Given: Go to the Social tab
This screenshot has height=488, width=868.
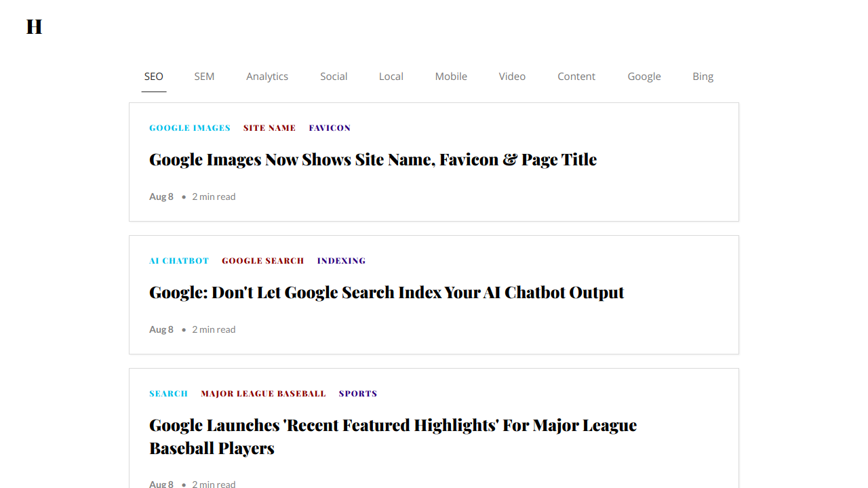Looking at the screenshot, I should point(334,77).
